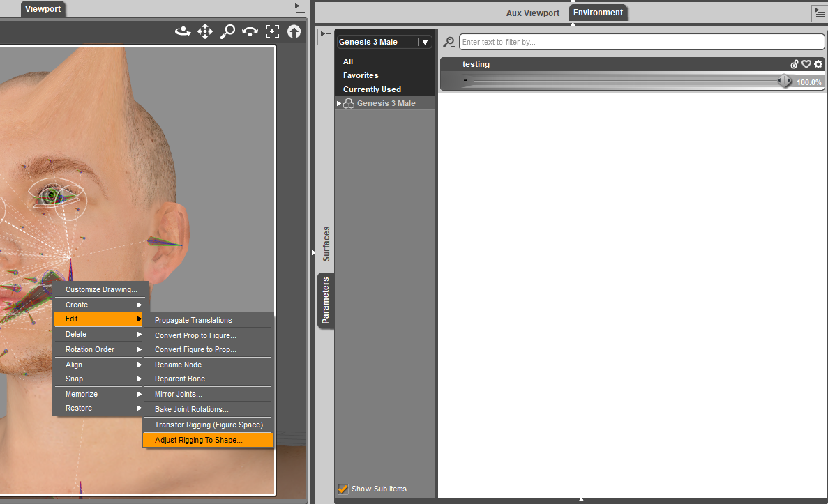The width and height of the screenshot is (828, 504).
Task: Click the minus button on testing slider
Action: coord(465,80)
